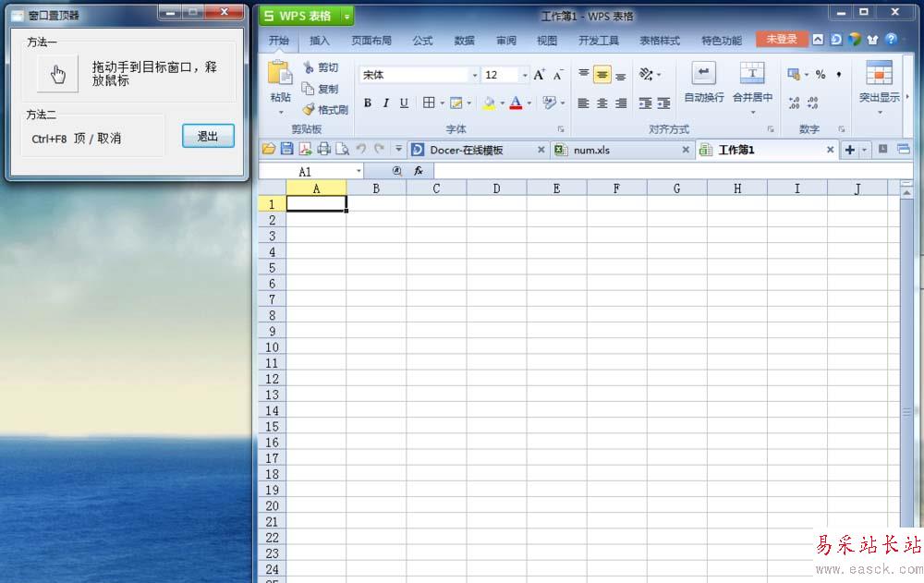Image resolution: width=924 pixels, height=583 pixels.
Task: Click the cell style icon beside borders
Action: 456,103
